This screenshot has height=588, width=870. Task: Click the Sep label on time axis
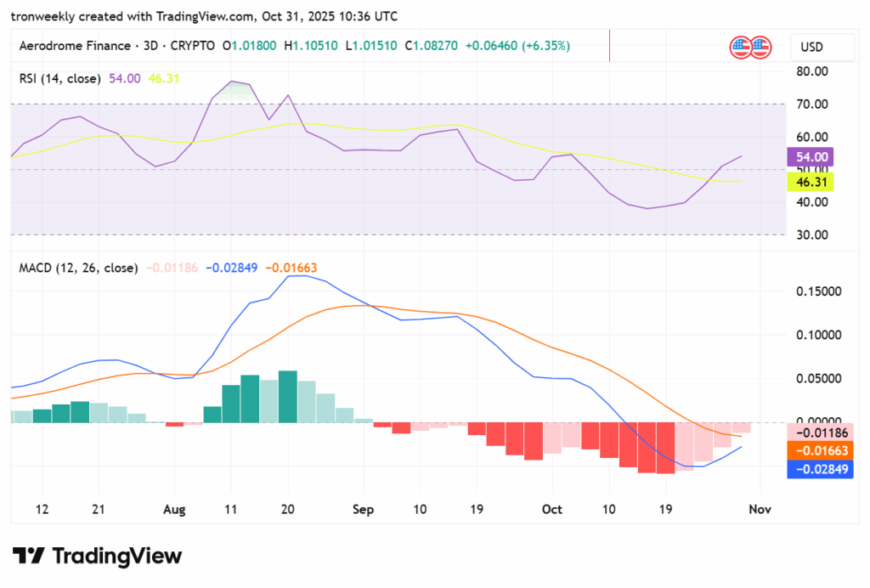[x=363, y=510]
